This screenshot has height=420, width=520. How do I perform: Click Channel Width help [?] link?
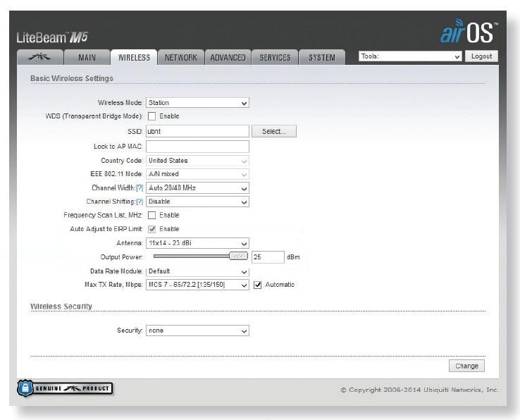140,188
